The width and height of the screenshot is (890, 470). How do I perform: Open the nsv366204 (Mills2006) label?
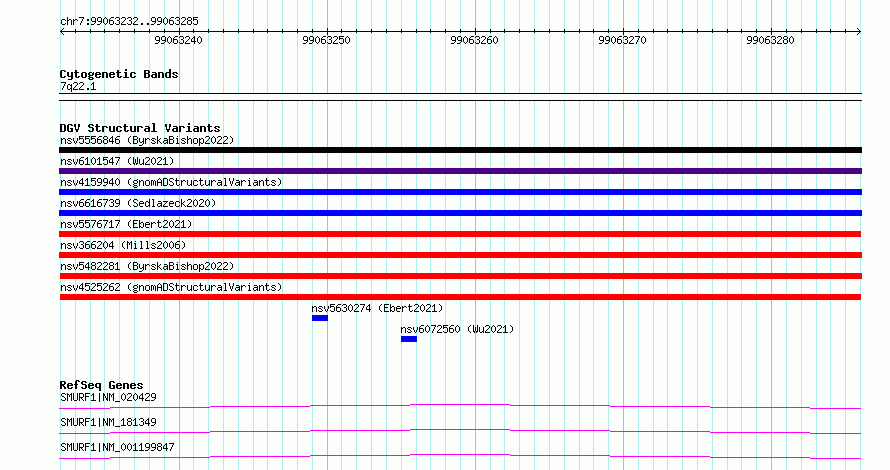[123, 245]
